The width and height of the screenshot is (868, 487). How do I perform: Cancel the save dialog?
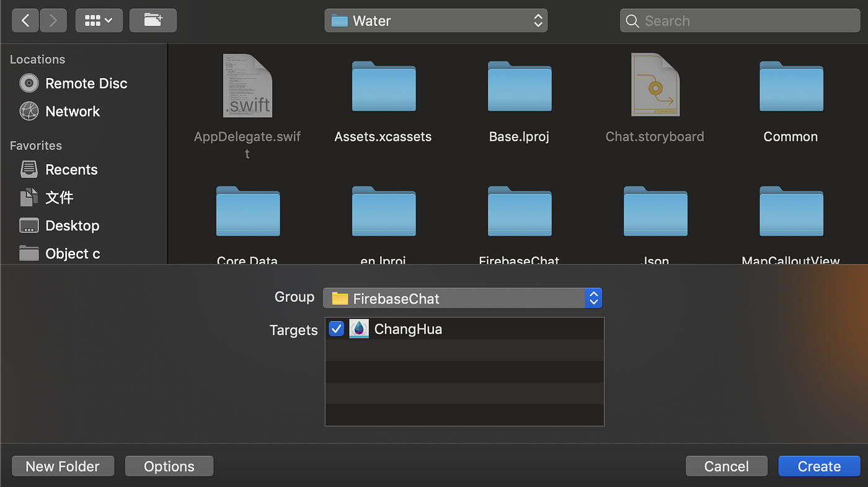coord(727,466)
